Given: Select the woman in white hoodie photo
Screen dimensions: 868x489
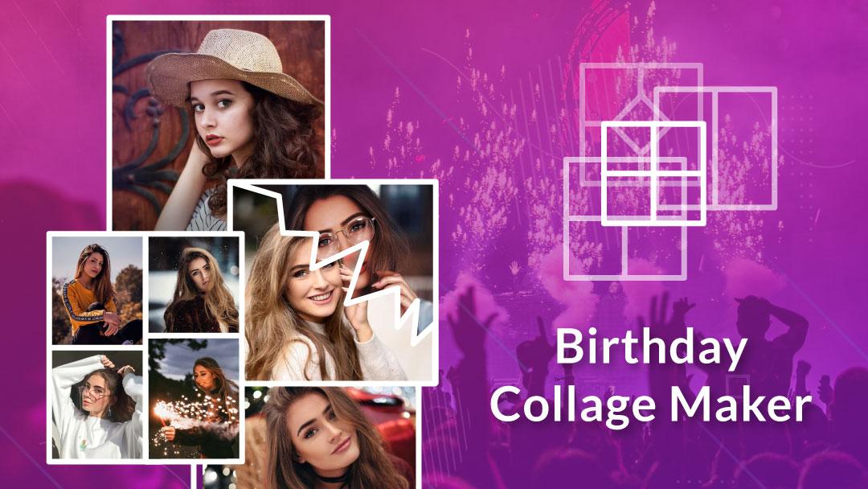Looking at the screenshot, I should (x=97, y=405).
